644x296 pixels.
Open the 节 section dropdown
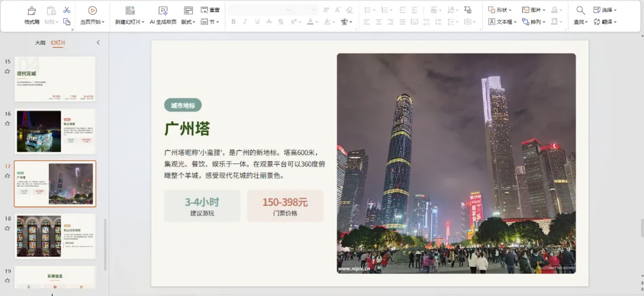click(x=210, y=22)
